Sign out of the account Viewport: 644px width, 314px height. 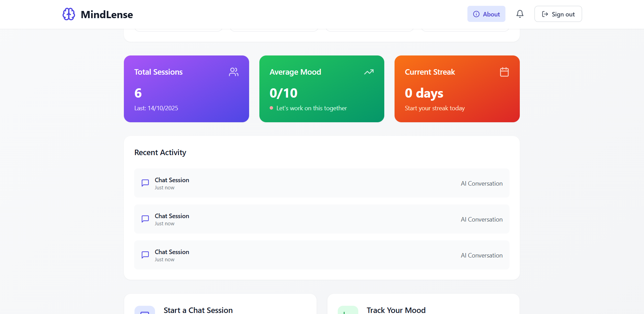[558, 14]
